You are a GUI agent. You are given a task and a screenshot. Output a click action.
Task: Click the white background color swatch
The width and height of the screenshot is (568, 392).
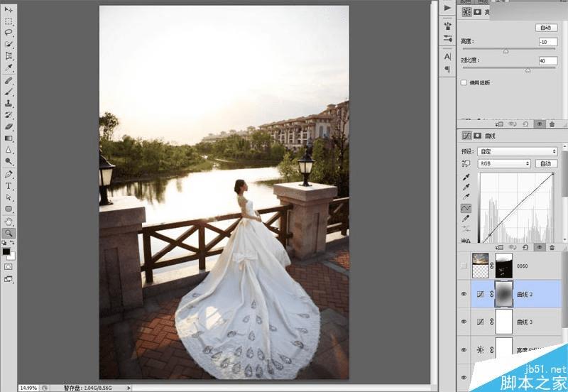[x=12, y=256]
